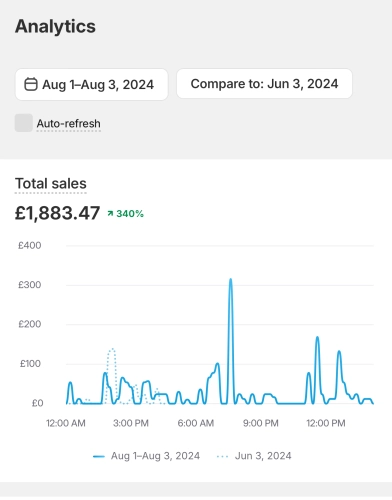Click the 6:00 AM axis label
This screenshot has width=392, height=500.
(196, 423)
